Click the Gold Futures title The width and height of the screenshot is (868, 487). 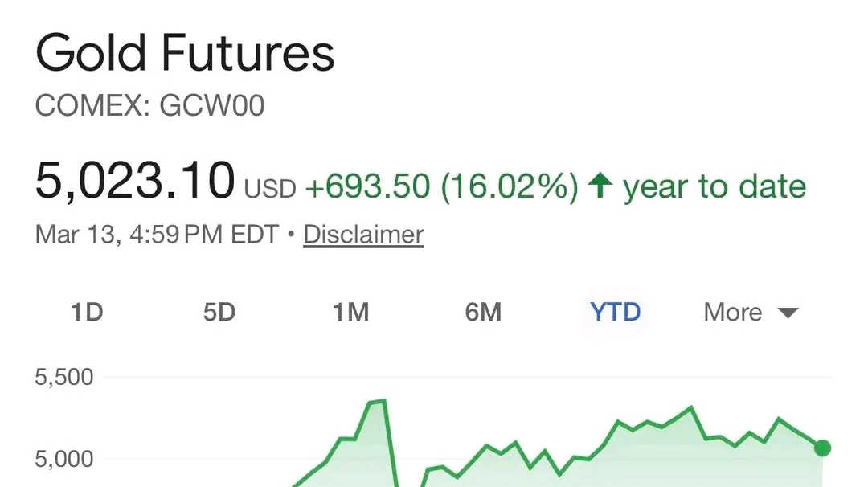click(185, 53)
